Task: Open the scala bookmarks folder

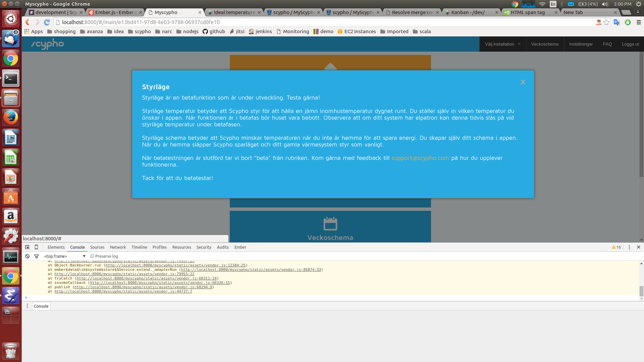Action: point(422,32)
